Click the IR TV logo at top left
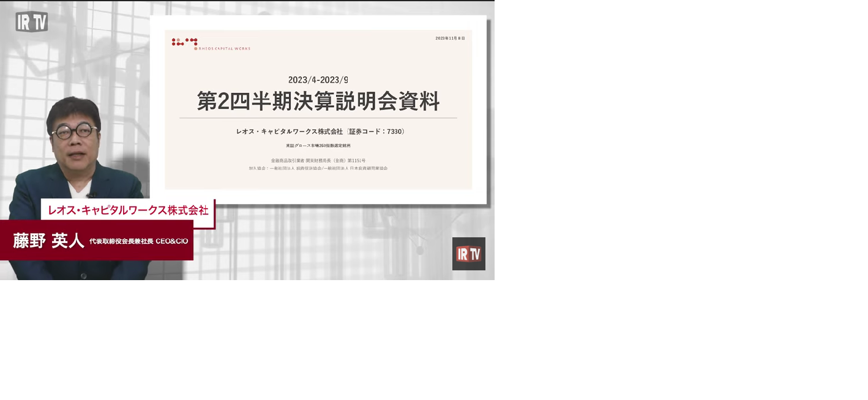Image resolution: width=868 pixels, height=400 pixels. (x=32, y=21)
